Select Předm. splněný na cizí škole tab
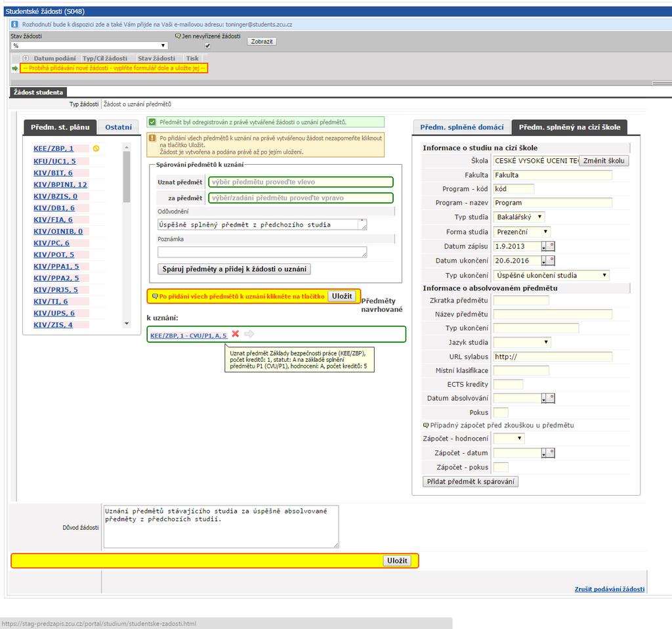 570,127
